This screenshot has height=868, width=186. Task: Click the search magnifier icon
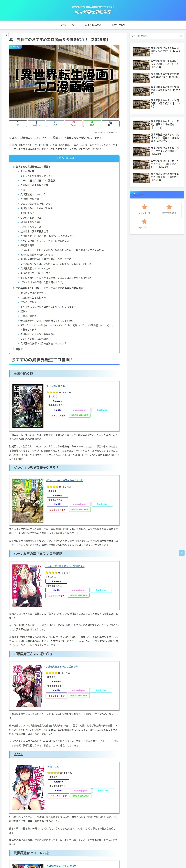[x=181, y=36]
